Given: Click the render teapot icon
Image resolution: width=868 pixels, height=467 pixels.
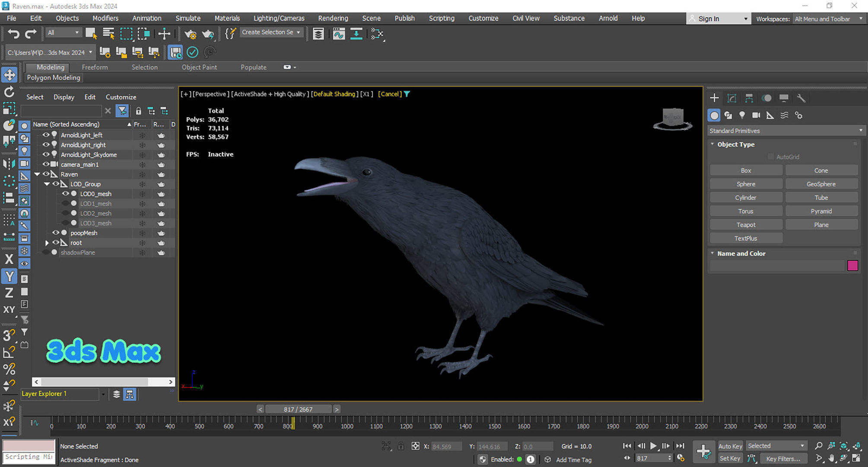Looking at the screenshot, I should click(208, 34).
